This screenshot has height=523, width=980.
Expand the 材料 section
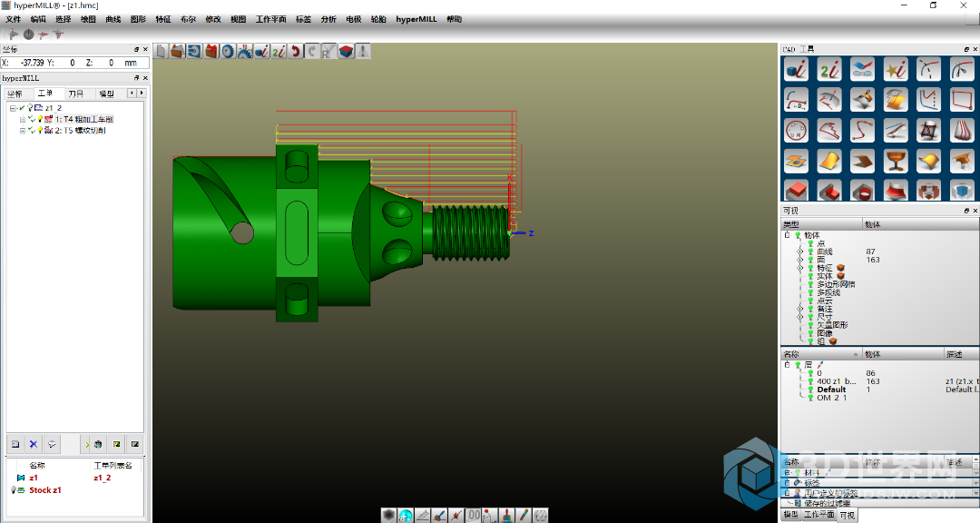[788, 473]
